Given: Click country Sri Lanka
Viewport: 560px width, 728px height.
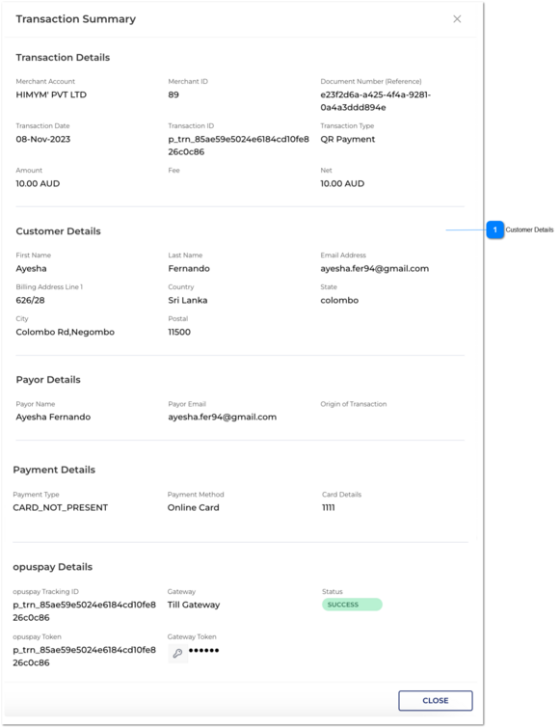Looking at the screenshot, I should pos(187,301).
